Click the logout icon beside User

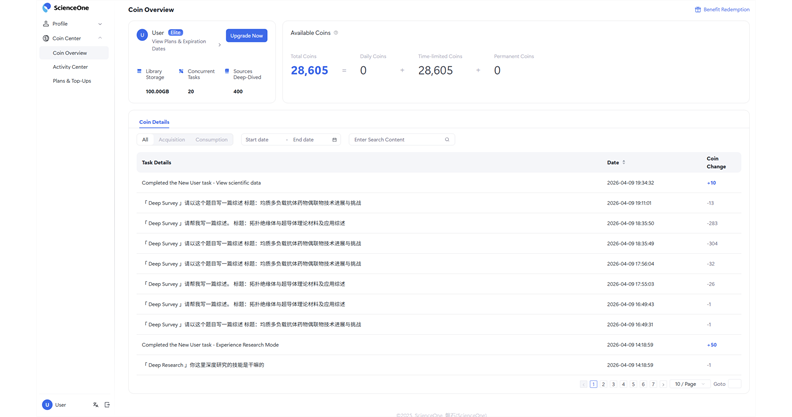click(x=107, y=405)
